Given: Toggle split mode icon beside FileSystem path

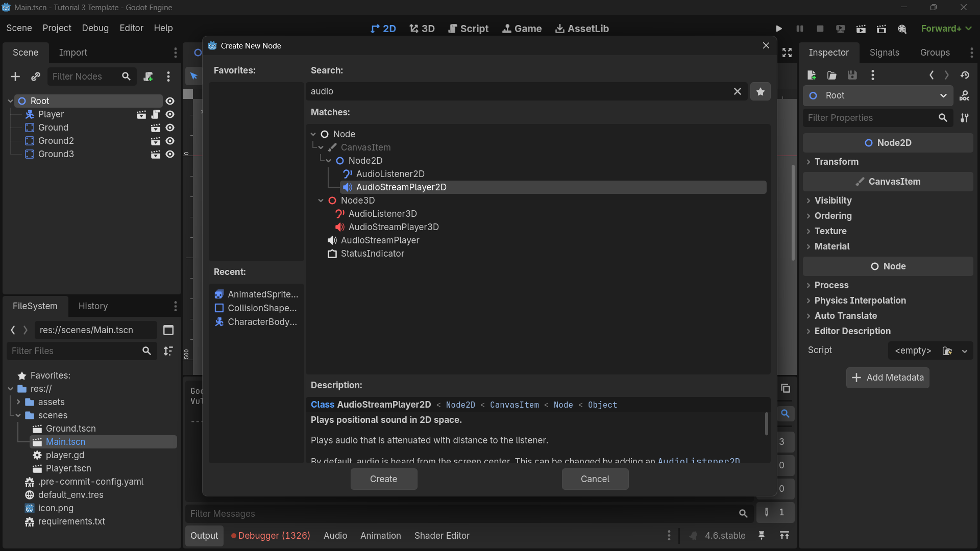Looking at the screenshot, I should click(168, 330).
